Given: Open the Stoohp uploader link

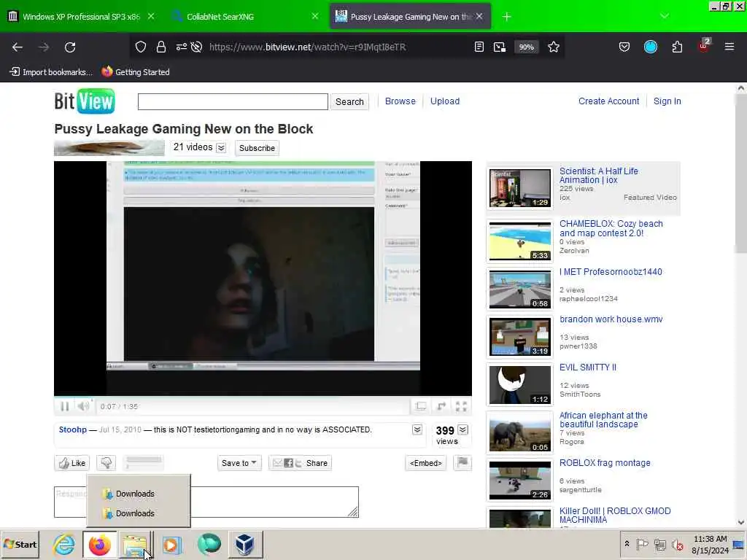Looking at the screenshot, I should click(x=73, y=429).
